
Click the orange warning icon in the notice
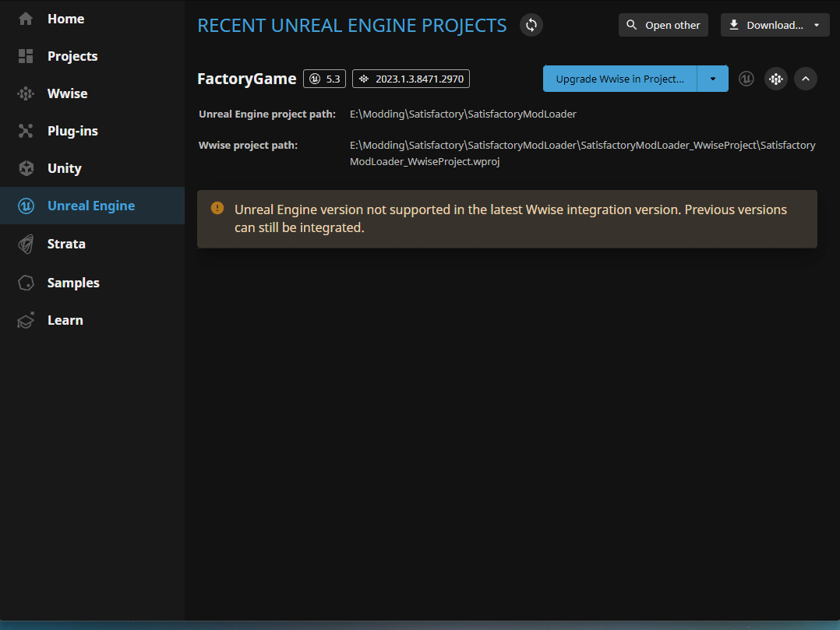[x=217, y=208]
